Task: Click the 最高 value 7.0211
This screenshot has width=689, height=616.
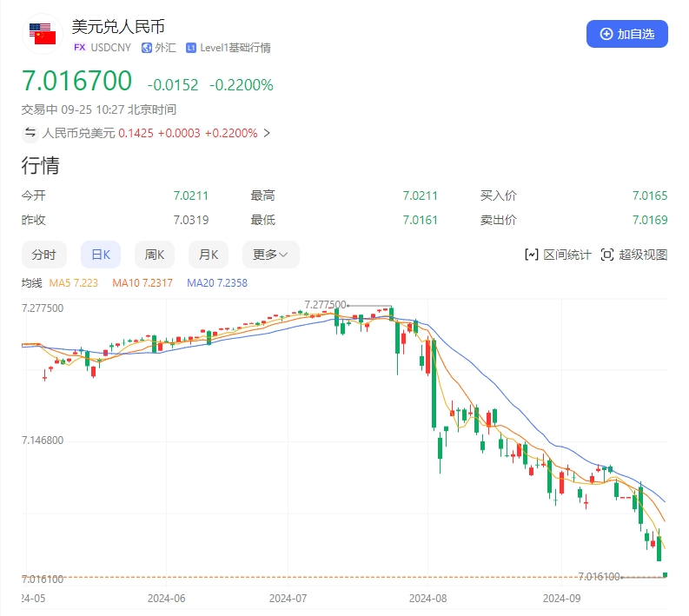Action: [420, 195]
